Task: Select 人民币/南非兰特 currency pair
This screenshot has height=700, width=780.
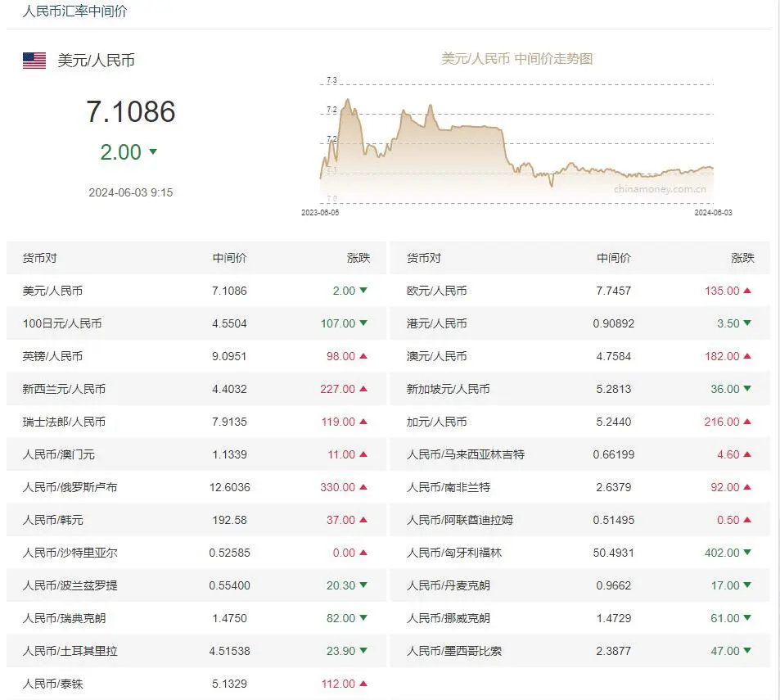Action: [x=449, y=487]
